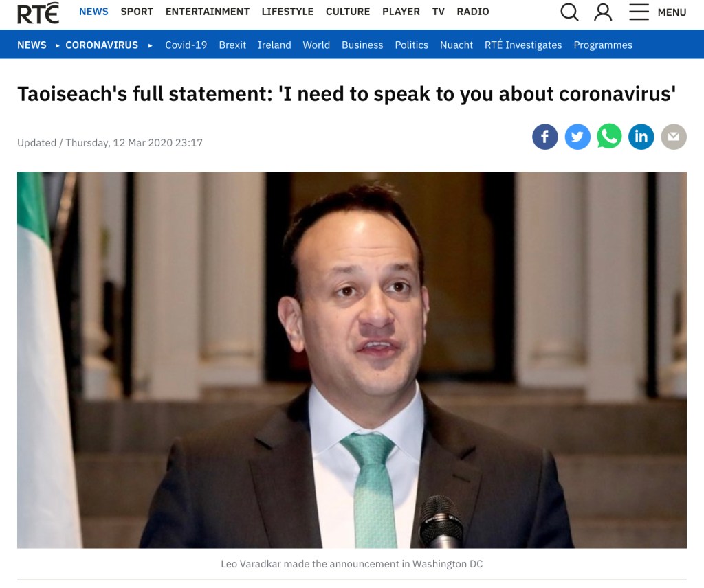Share article by email icon

coord(674,136)
